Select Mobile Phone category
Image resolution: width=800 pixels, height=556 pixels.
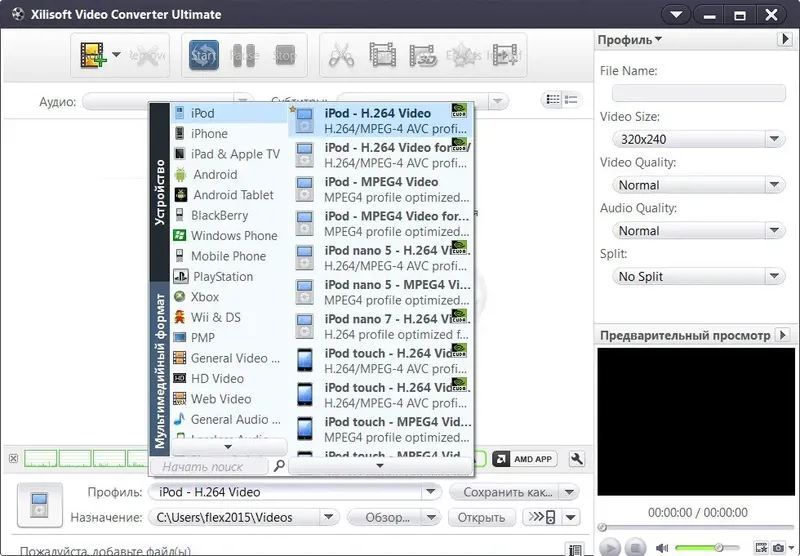pos(229,256)
